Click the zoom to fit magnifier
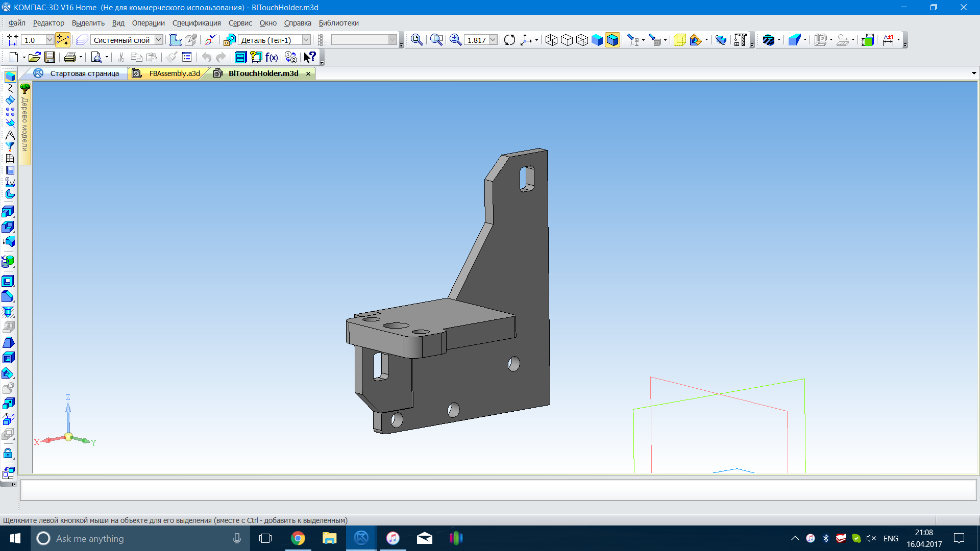The image size is (980, 551). (x=416, y=40)
